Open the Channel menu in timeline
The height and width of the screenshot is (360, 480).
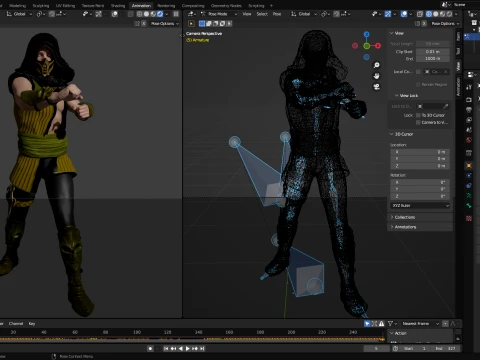click(x=16, y=324)
